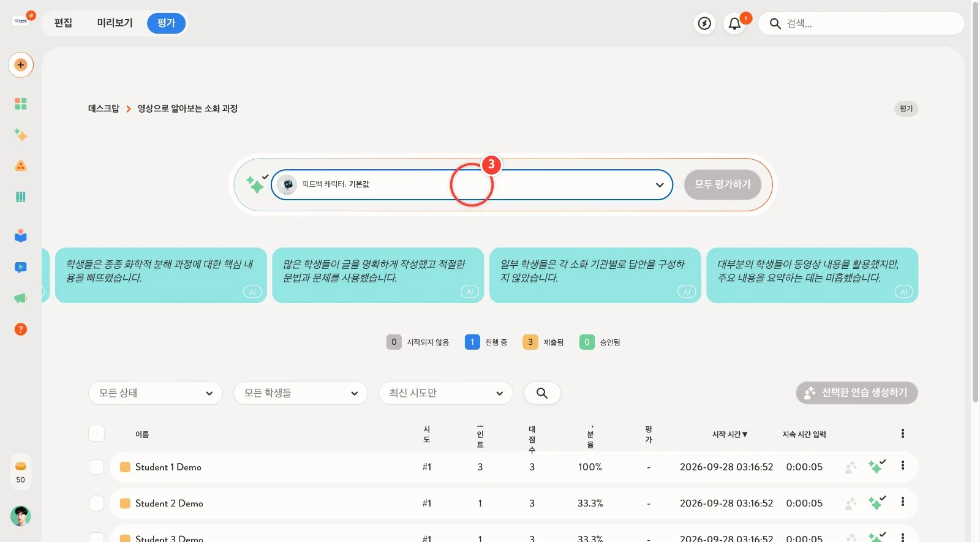The image size is (980, 542).
Task: Click the orange plus create button
Action: [21, 65]
